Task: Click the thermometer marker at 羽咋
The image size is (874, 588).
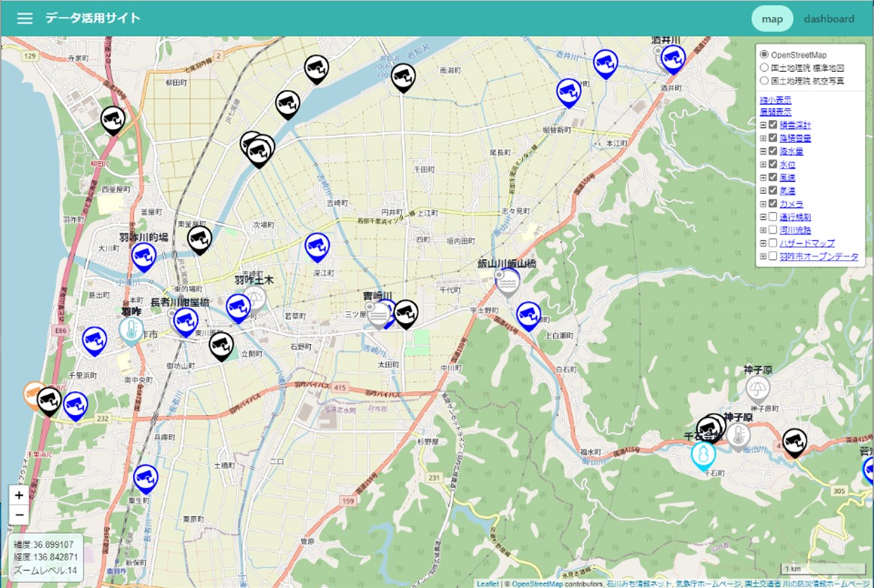Action: pyautogui.click(x=131, y=330)
